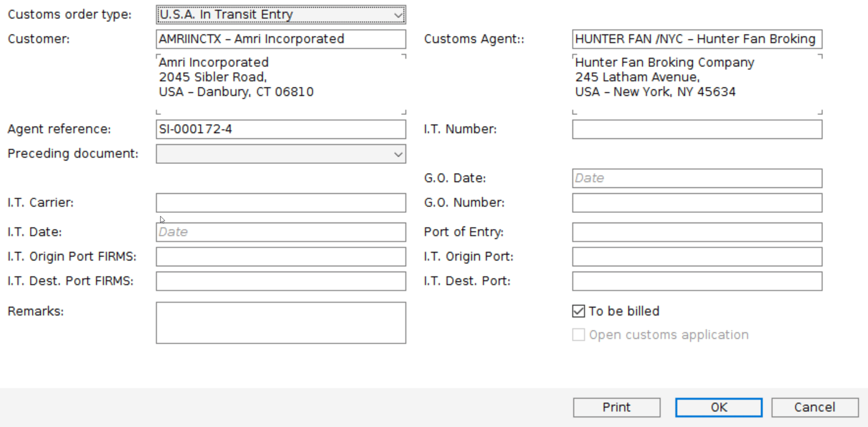Screen dimensions: 868x427
Task: Select the I.T. Date field
Action: pyautogui.click(x=281, y=232)
